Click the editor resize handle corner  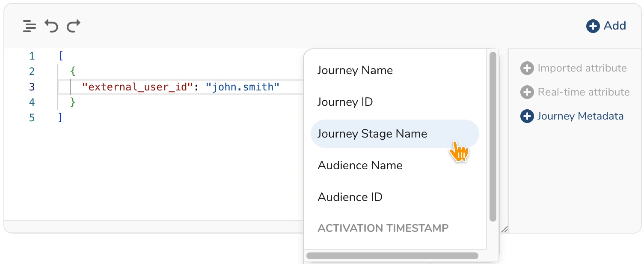click(505, 230)
